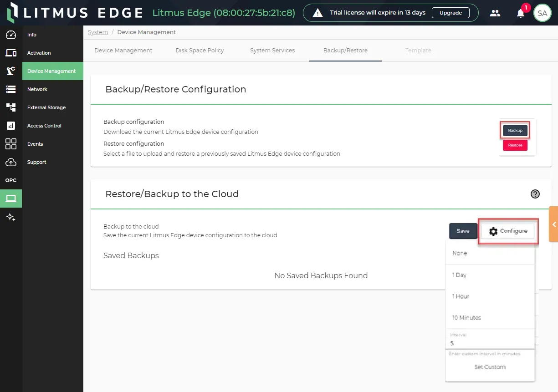Screen dimensions: 558x392
Task: Open the Dashboard gauge icon in the sidebar
Action: pos(11,35)
